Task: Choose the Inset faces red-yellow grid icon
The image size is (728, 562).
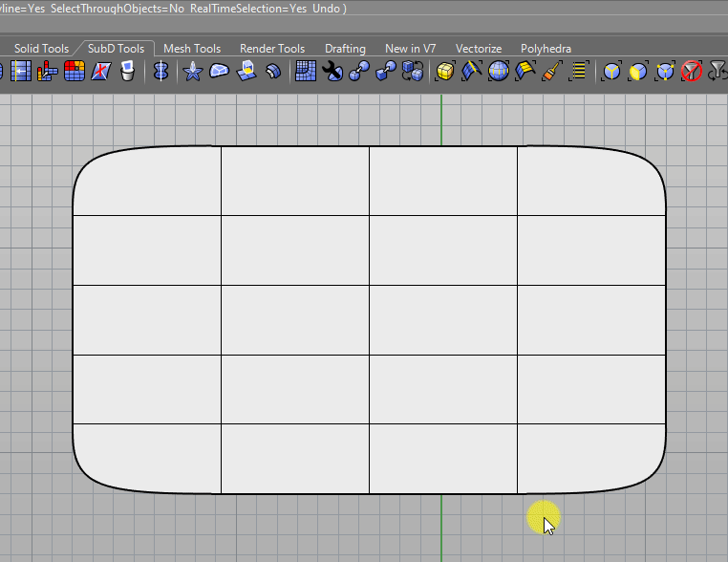Action: (75, 71)
